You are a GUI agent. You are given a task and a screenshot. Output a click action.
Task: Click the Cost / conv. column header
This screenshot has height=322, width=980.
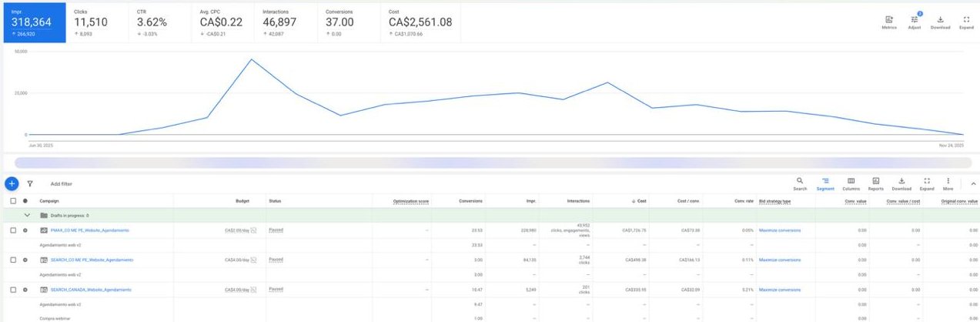(688, 201)
